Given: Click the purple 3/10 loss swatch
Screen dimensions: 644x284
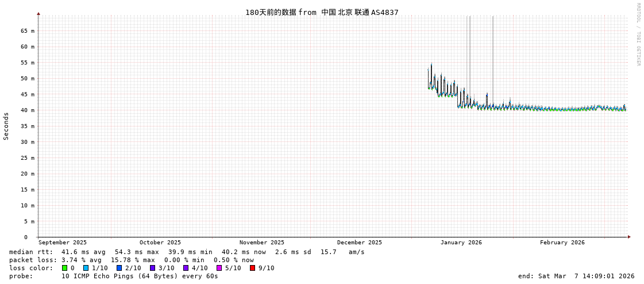Looking at the screenshot, I should [x=152, y=268].
